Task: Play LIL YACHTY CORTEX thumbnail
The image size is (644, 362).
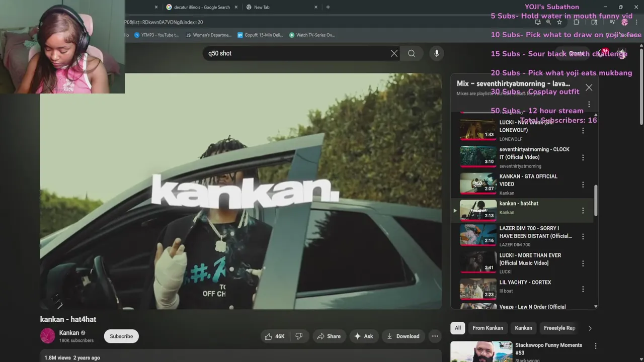Action: [x=478, y=289]
